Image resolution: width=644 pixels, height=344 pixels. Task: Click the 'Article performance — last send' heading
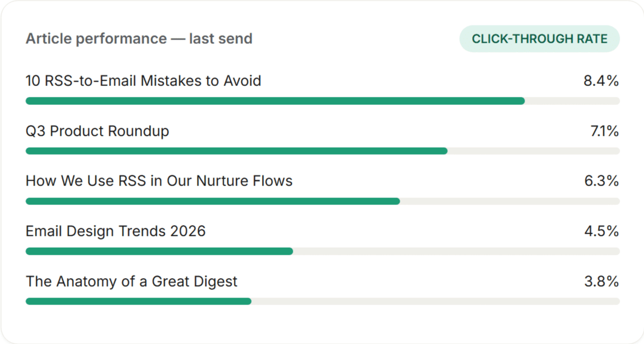pos(139,38)
